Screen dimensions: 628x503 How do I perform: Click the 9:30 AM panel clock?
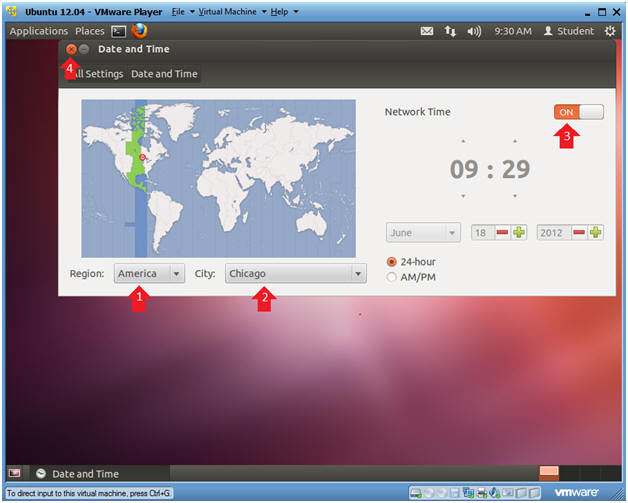[x=513, y=31]
